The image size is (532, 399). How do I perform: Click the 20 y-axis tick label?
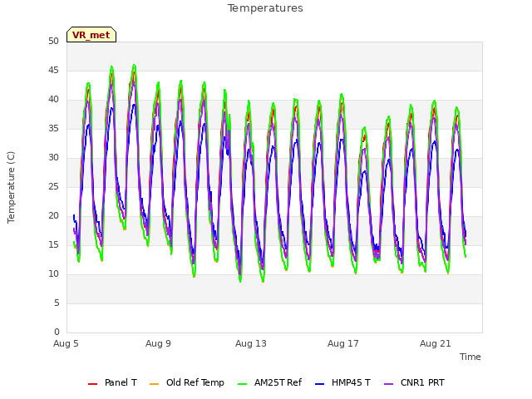point(53,216)
